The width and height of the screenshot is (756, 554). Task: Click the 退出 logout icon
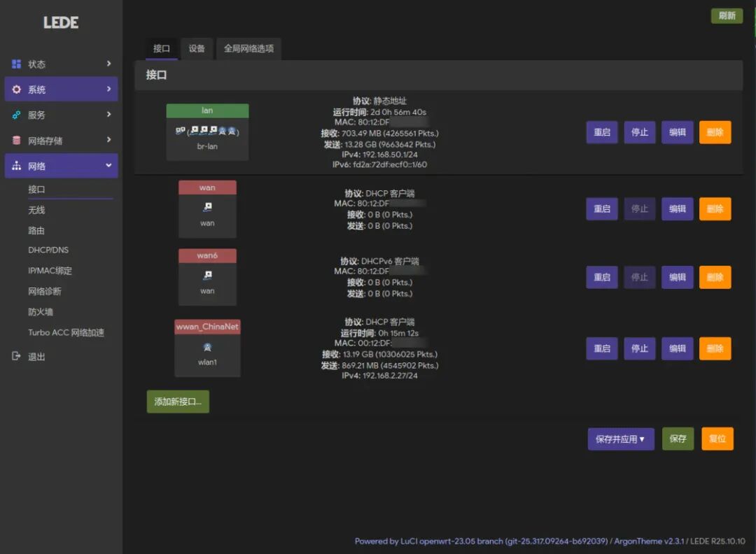[16, 356]
